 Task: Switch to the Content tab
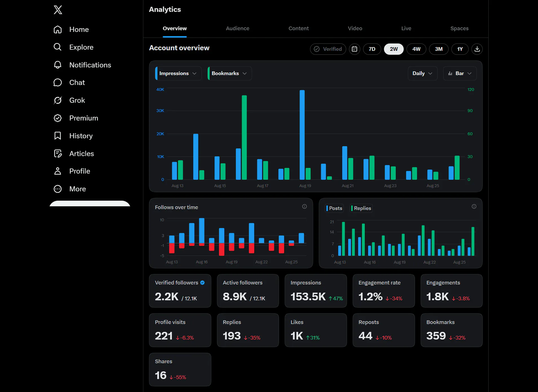tap(298, 28)
